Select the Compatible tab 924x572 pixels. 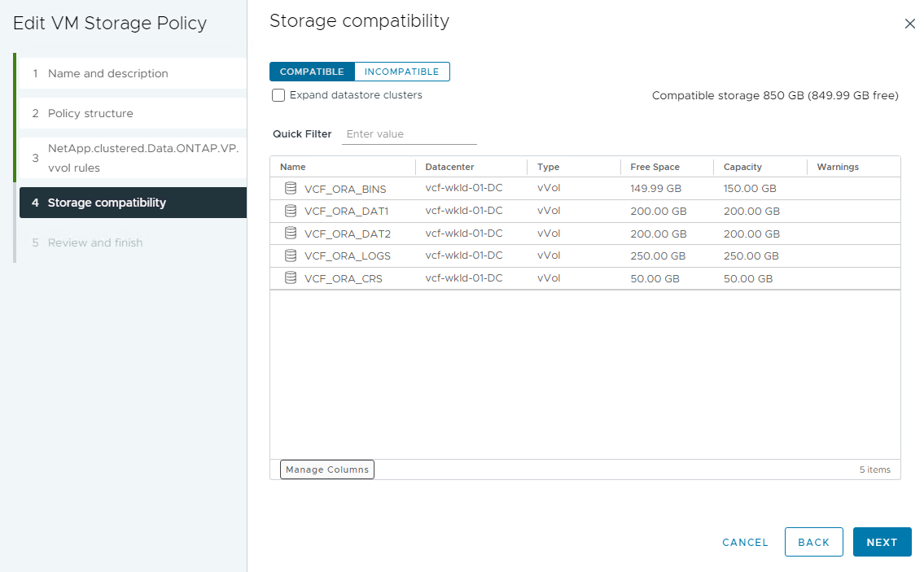312,72
